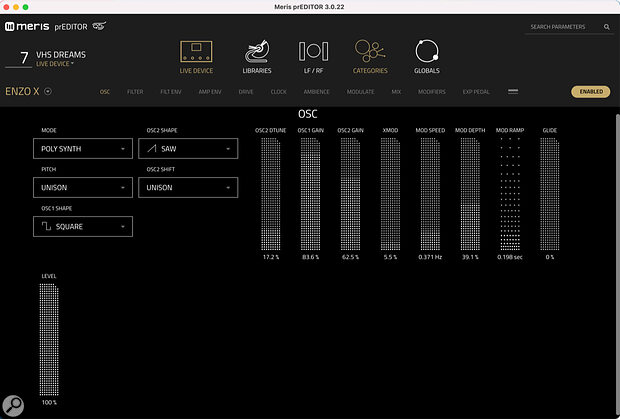Toggle the ENABLED button
The image size is (620, 419).
591,91
